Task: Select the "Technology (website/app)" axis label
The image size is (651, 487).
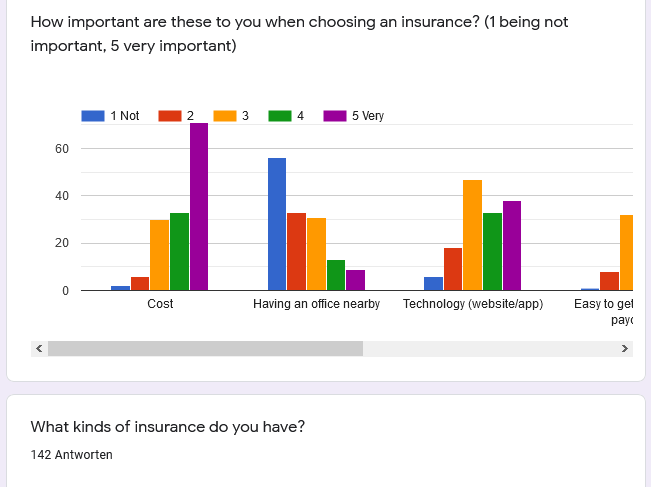Action: coord(473,304)
